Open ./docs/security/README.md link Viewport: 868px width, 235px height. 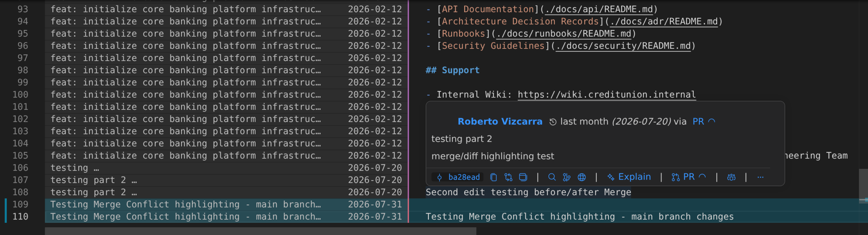(x=623, y=46)
